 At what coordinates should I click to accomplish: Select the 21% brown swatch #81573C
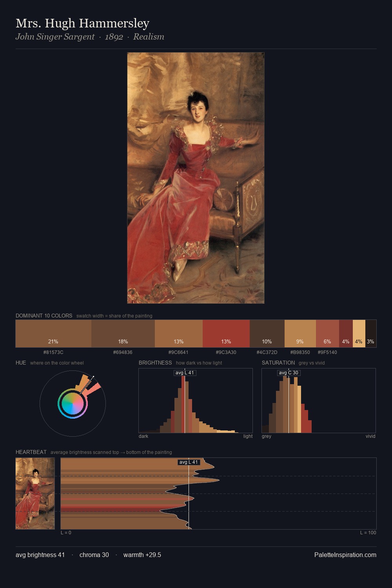pos(53,334)
